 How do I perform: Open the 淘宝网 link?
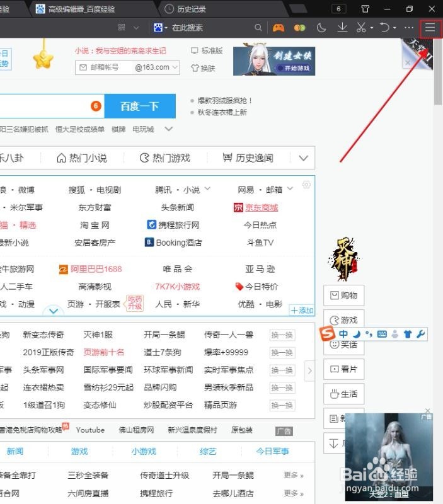[95, 225]
